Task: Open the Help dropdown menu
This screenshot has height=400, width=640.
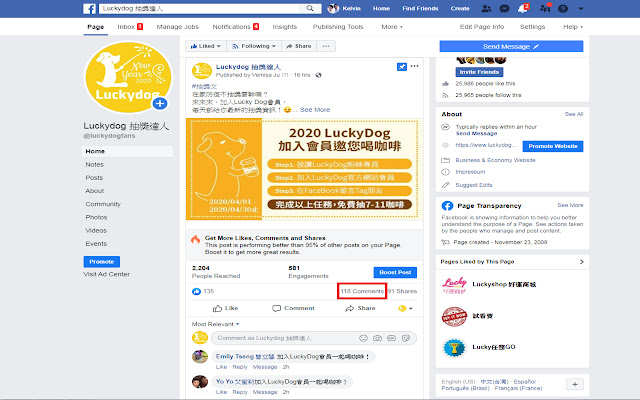Action: click(573, 27)
